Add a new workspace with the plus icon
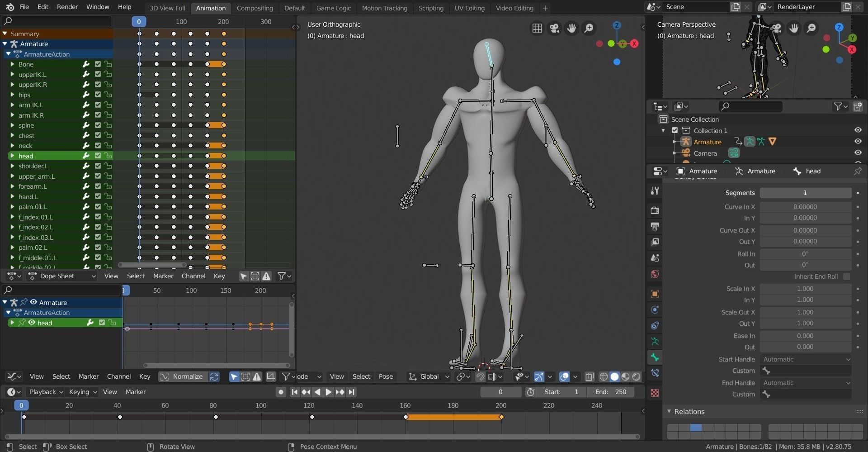This screenshot has height=452, width=868. point(545,8)
